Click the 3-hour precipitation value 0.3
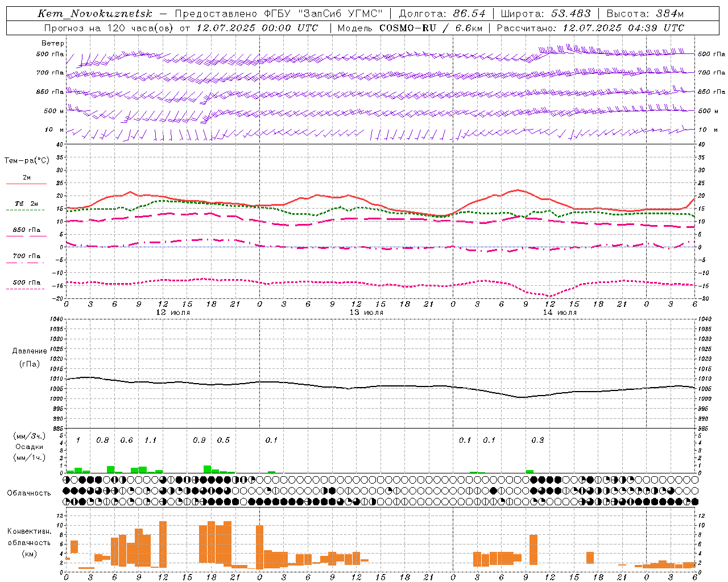Viewport: 728px width, 582px height. [x=537, y=440]
